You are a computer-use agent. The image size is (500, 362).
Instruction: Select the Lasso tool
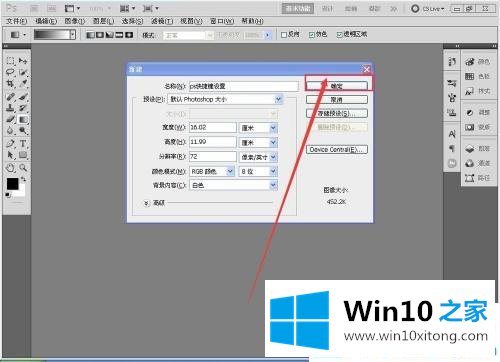pyautogui.click(x=10, y=72)
